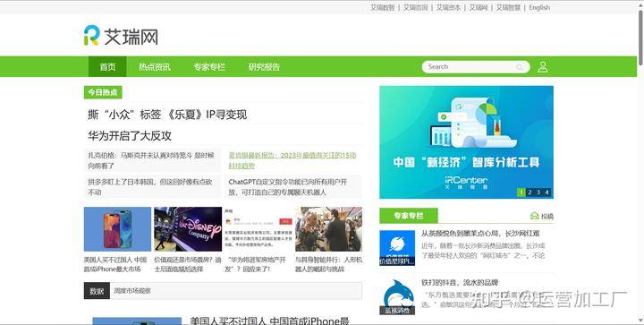
Task: Open 艾瑞智慧 top link
Action: [x=508, y=7]
